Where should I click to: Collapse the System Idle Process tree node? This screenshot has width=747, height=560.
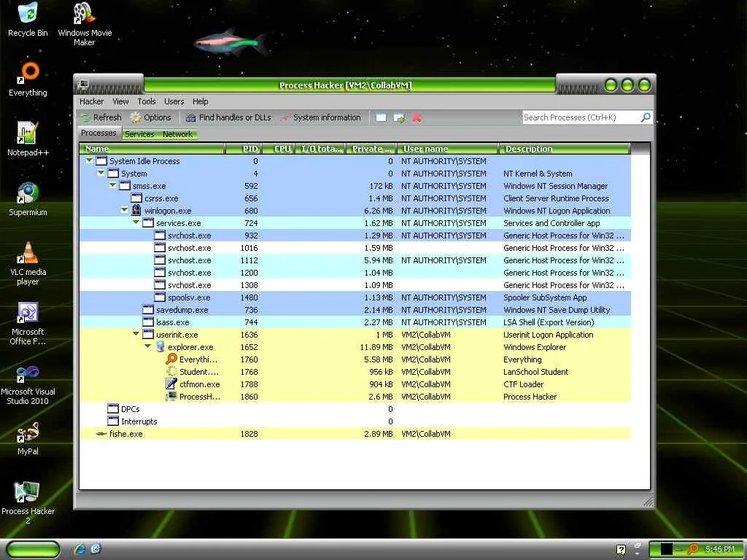(89, 161)
